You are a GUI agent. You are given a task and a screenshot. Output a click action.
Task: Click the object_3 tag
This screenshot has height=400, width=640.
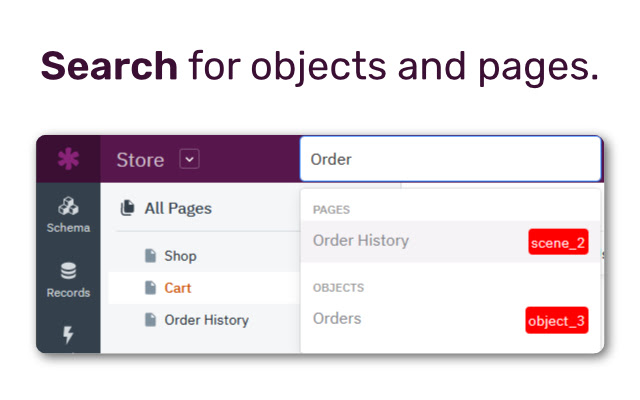[557, 320]
